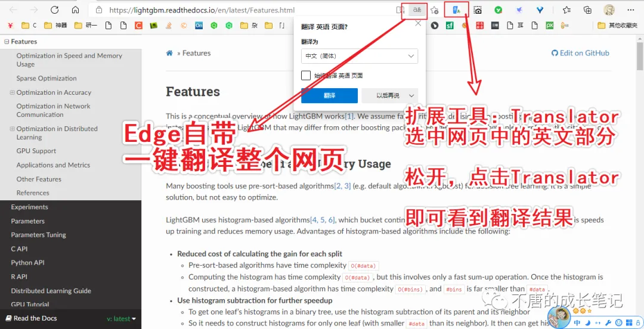The width and height of the screenshot is (644, 329).
Task: Check 'always translate English pages' checkbox
Action: click(305, 76)
